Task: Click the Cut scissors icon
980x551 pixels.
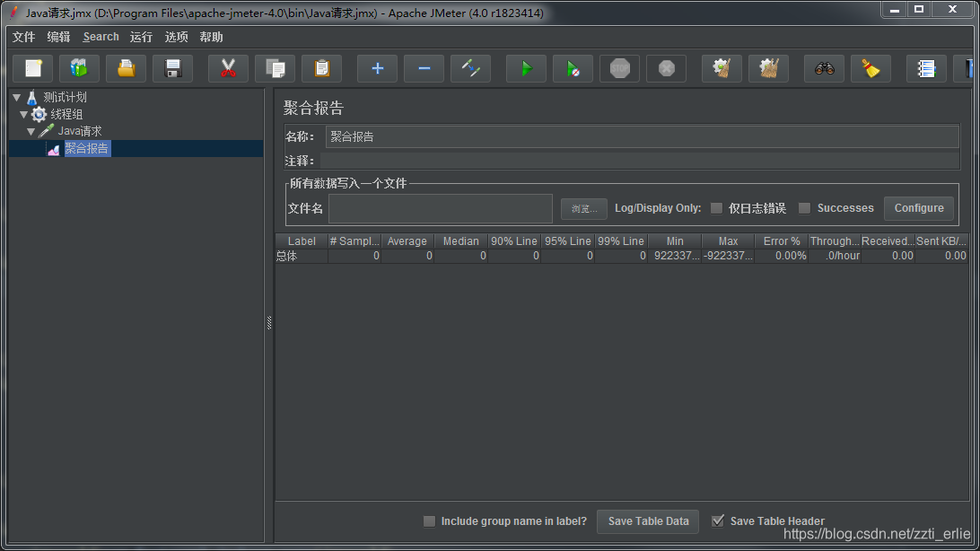Action: [228, 68]
